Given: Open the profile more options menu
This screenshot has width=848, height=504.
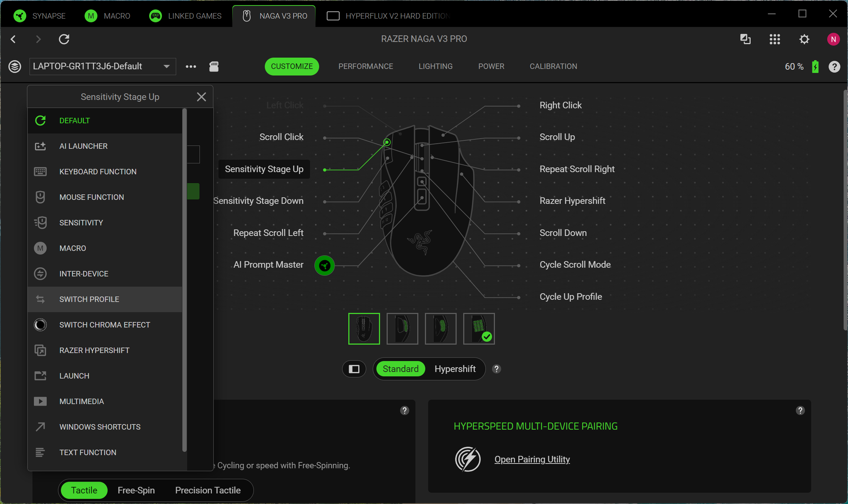Looking at the screenshot, I should [191, 67].
